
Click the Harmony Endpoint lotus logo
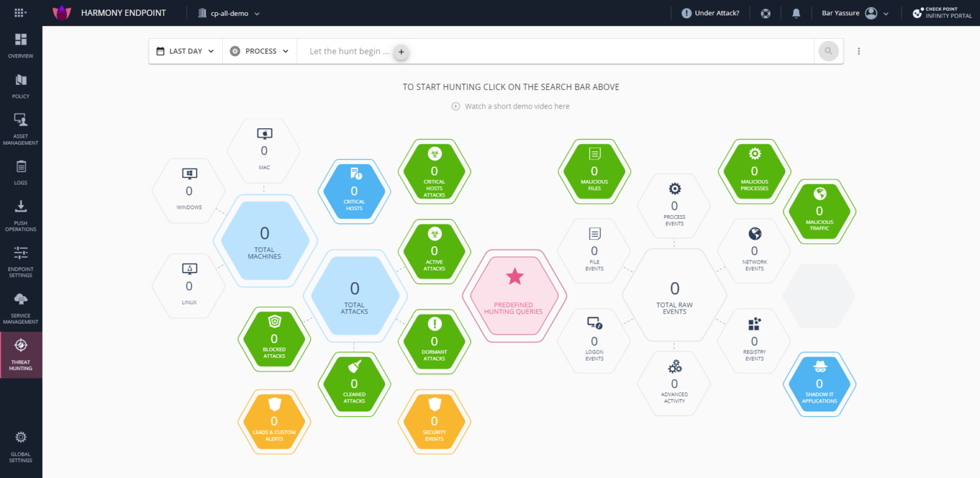(61, 13)
